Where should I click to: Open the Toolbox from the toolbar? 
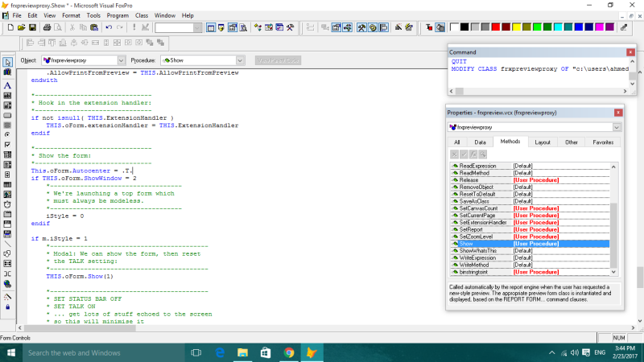(x=291, y=27)
